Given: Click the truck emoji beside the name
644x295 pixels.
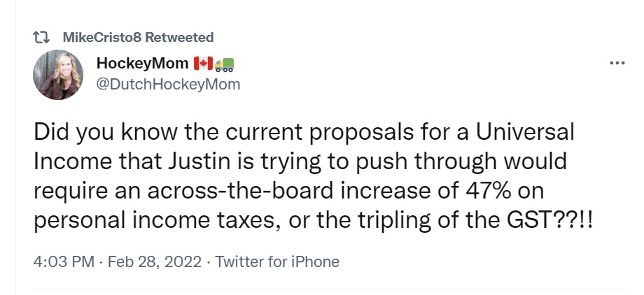Looking at the screenshot, I should click(223, 64).
